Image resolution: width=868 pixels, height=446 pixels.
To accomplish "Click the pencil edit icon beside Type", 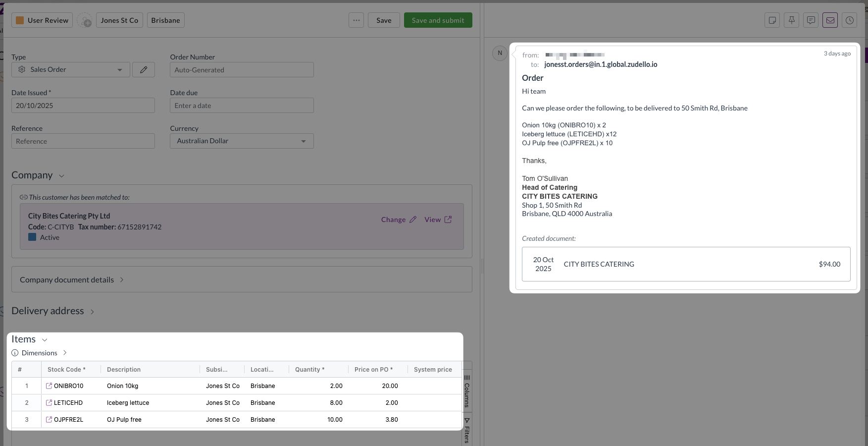I will point(144,70).
